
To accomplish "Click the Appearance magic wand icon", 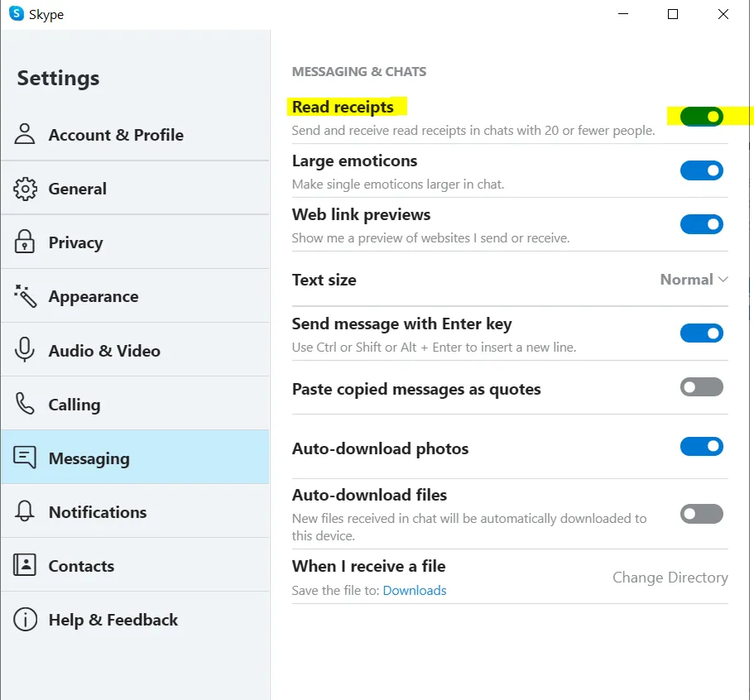I will (x=25, y=295).
